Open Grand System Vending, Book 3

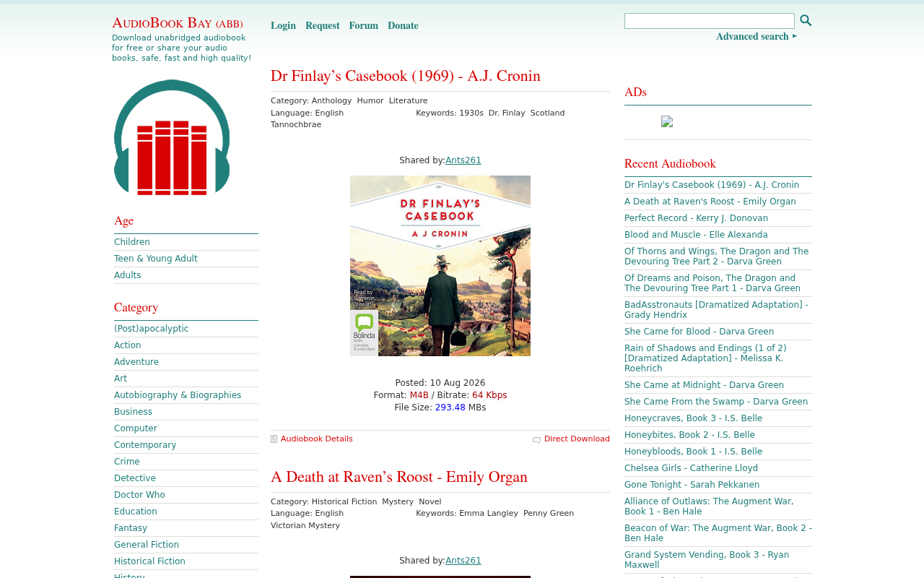(x=707, y=560)
